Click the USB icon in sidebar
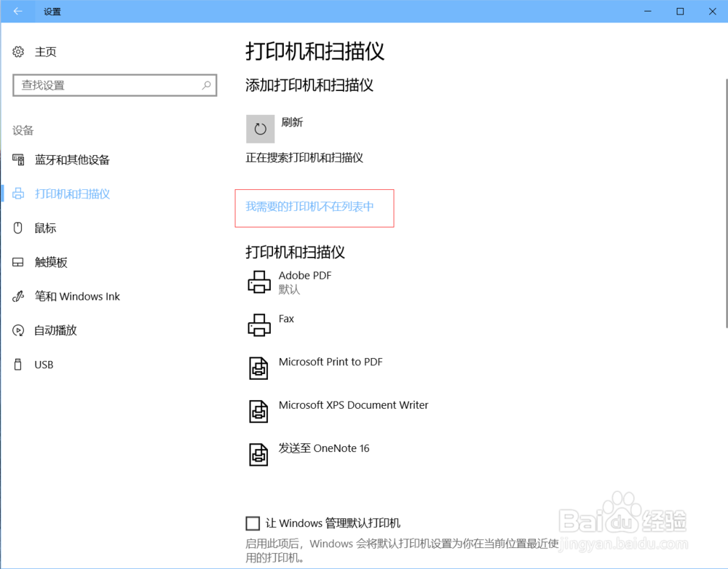 coord(18,365)
